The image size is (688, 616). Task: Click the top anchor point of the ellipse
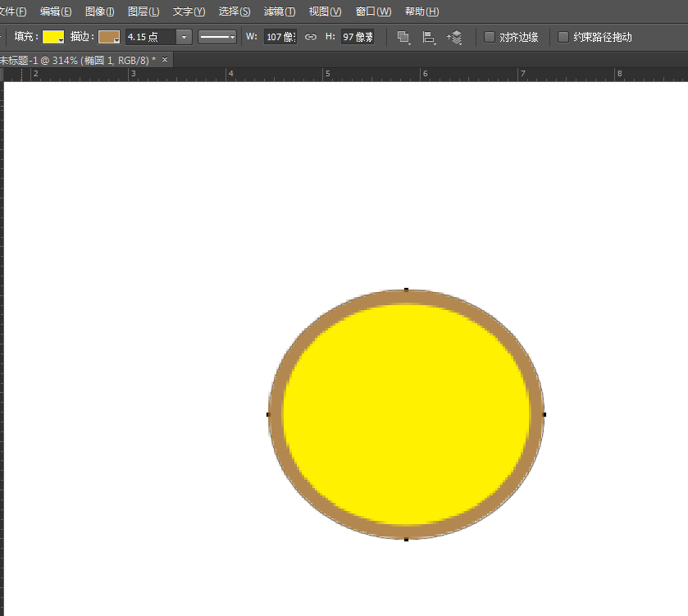(x=406, y=290)
